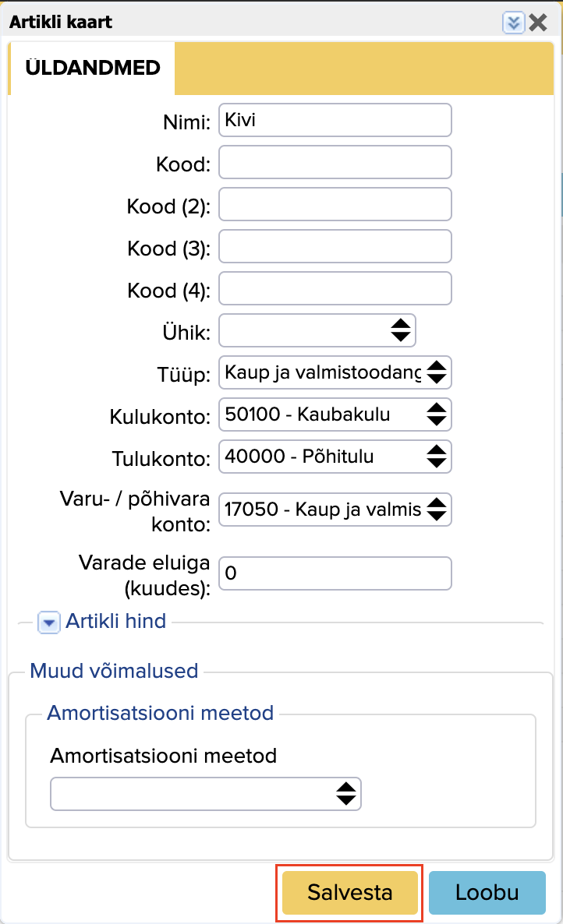This screenshot has width=563, height=924.
Task: Click the Nimi input field
Action: [335, 120]
